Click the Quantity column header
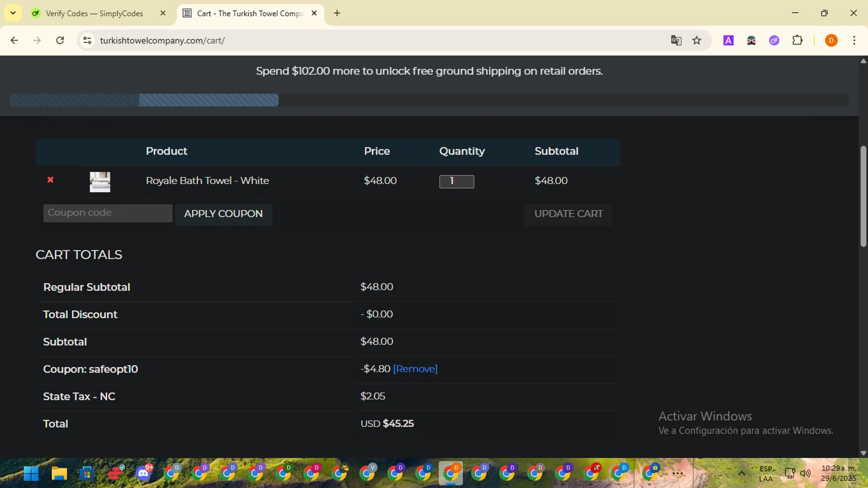This screenshot has height=488, width=868. pos(461,151)
